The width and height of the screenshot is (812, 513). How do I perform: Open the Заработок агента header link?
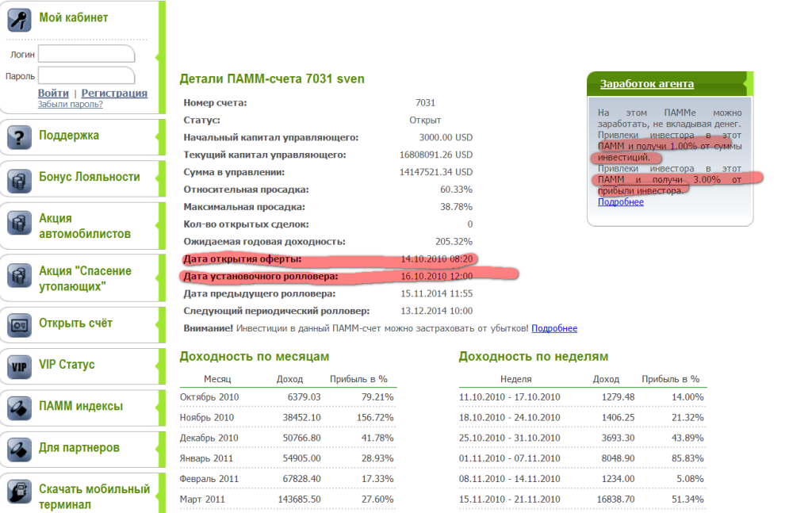[647, 84]
